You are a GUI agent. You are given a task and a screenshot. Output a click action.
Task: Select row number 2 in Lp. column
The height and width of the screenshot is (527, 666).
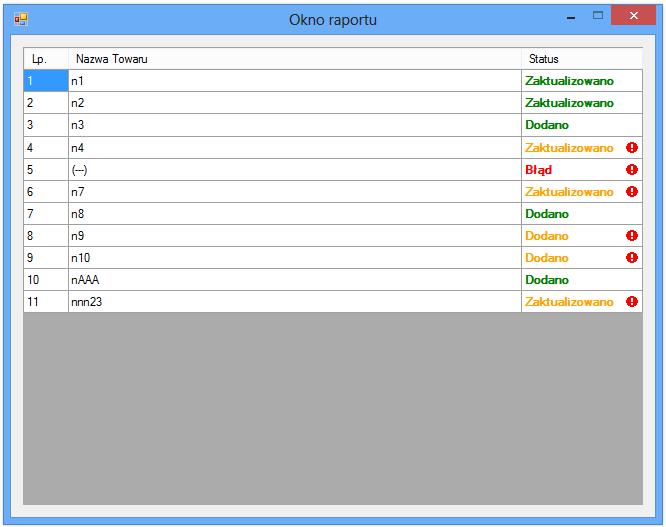click(x=45, y=103)
